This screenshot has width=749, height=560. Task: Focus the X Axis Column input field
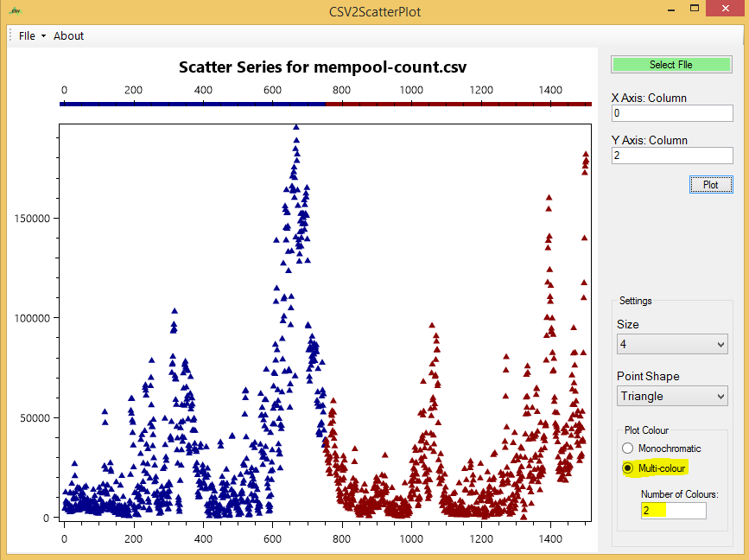pos(672,113)
